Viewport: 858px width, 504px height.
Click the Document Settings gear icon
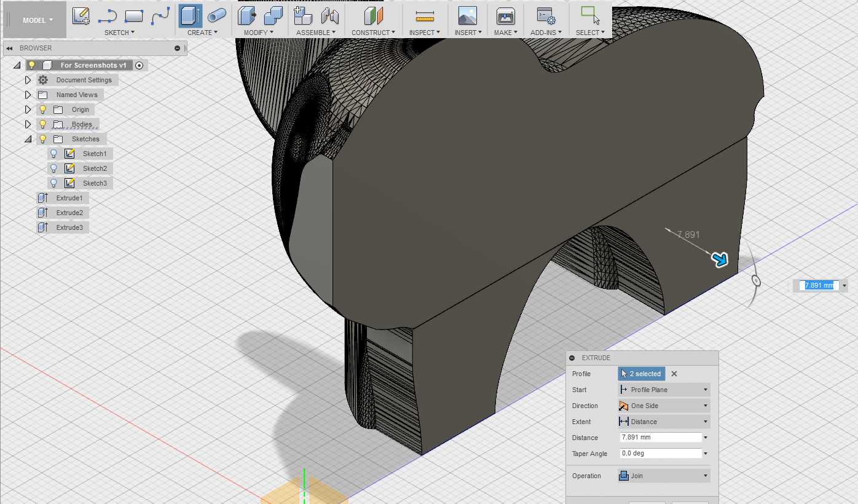(43, 80)
